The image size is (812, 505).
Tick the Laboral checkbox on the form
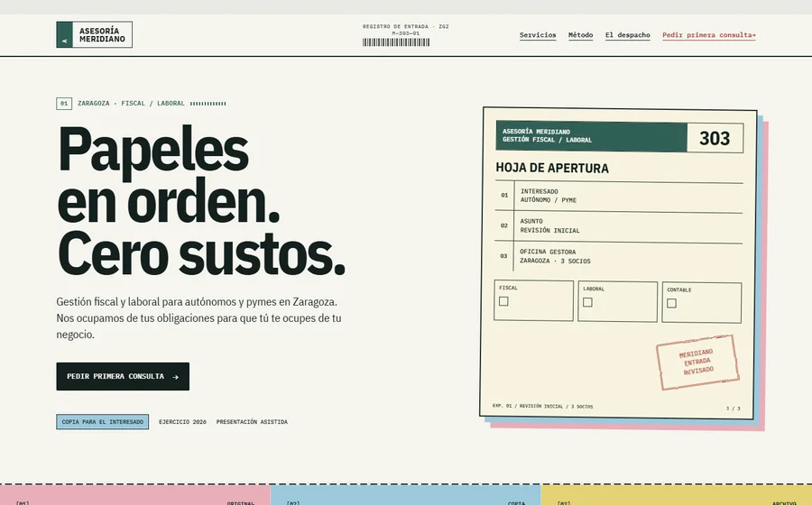point(587,302)
